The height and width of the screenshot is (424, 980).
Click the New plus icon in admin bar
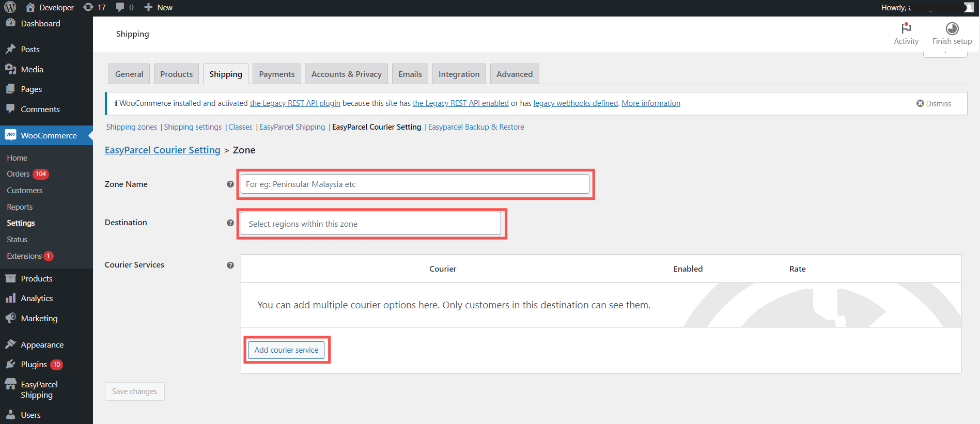click(148, 7)
